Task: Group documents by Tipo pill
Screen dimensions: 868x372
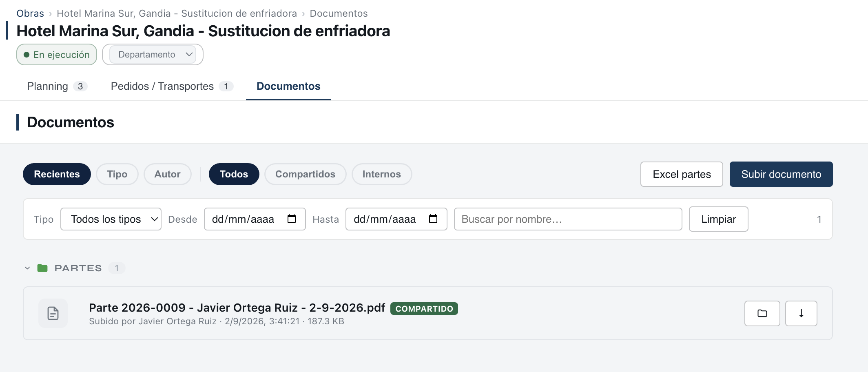Action: 117,174
